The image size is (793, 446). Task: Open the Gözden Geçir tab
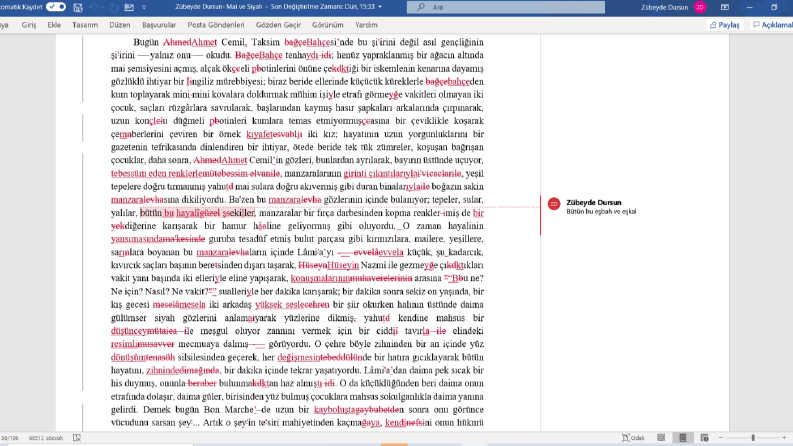point(278,25)
